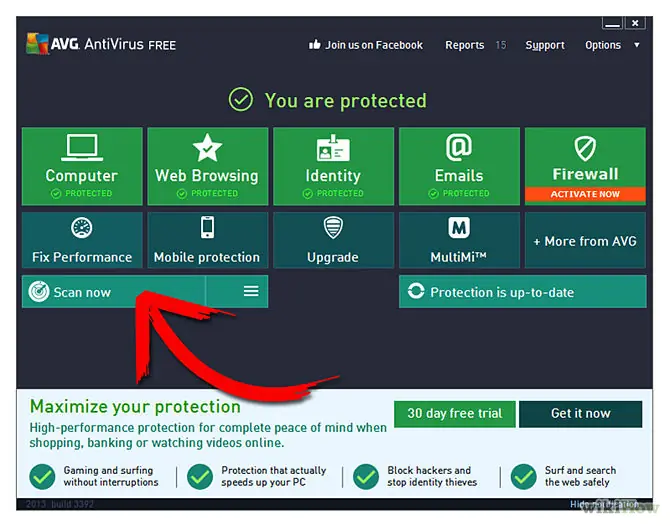This screenshot has width=670, height=526.
Task: Click the Scan now radar icon
Action: 39,292
